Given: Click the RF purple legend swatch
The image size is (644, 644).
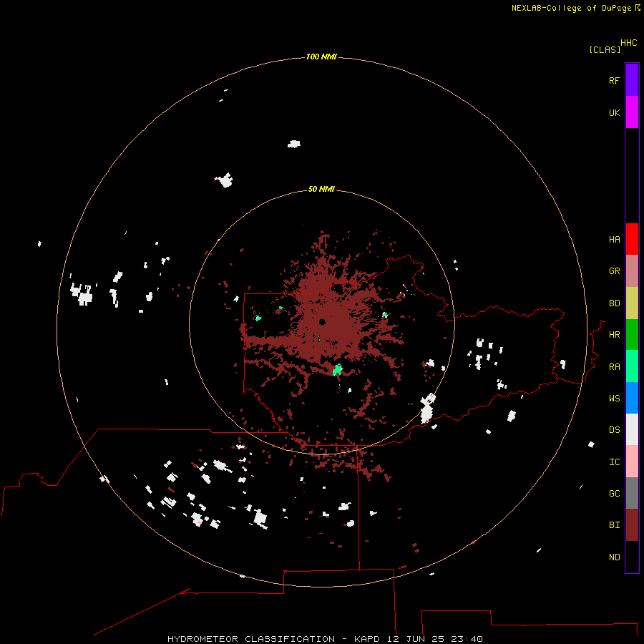Looking at the screenshot, I should pos(632,80).
